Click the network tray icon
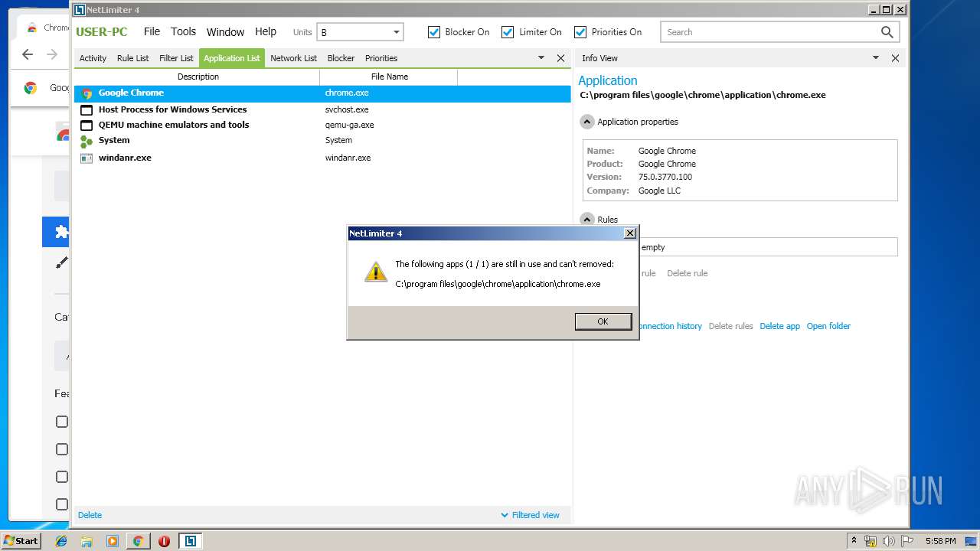Image resolution: width=980 pixels, height=551 pixels. pos(871,541)
